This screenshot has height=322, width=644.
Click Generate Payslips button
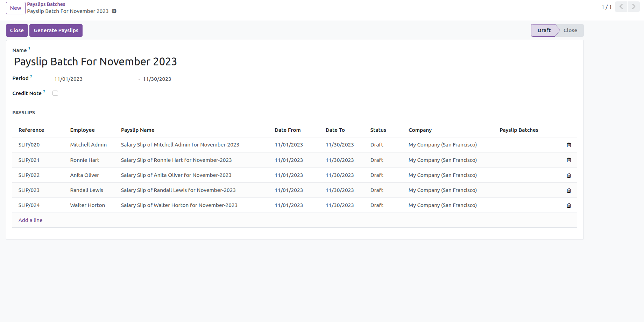[56, 30]
